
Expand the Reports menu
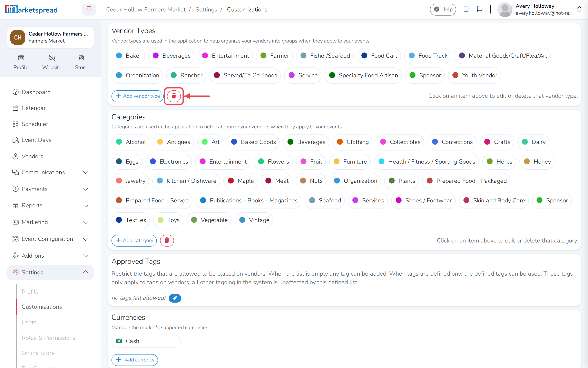click(x=50, y=206)
